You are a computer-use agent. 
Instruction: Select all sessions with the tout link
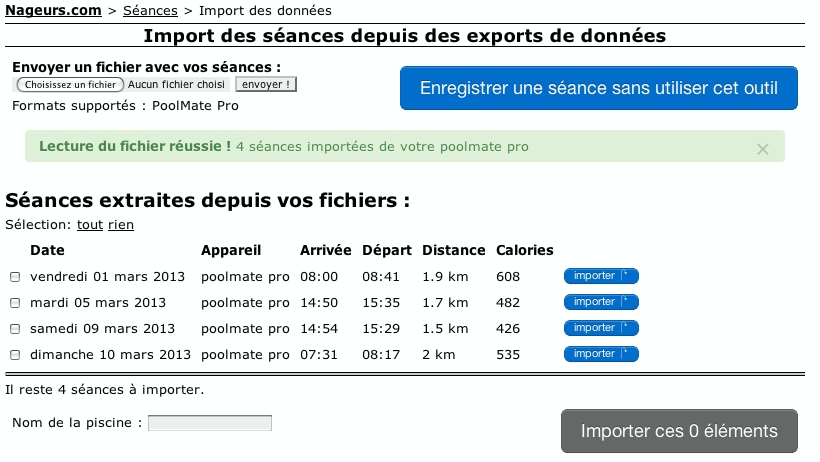(90, 225)
